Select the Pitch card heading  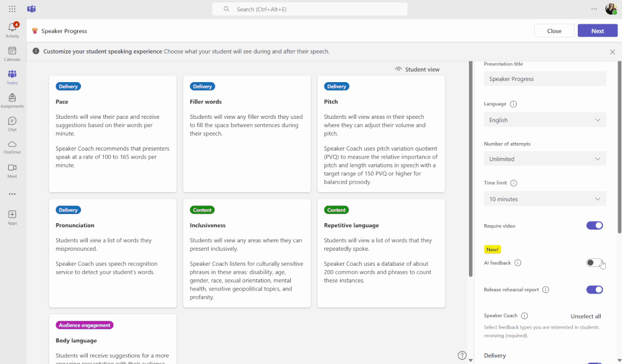331,102
